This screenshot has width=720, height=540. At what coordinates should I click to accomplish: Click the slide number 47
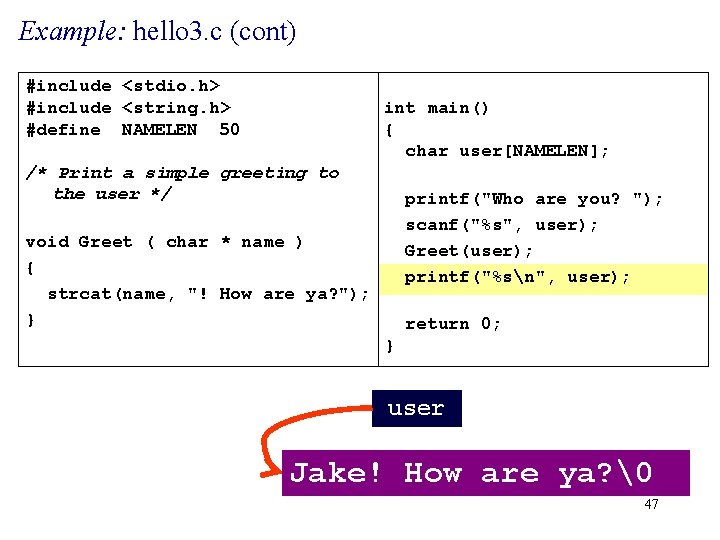pyautogui.click(x=651, y=504)
